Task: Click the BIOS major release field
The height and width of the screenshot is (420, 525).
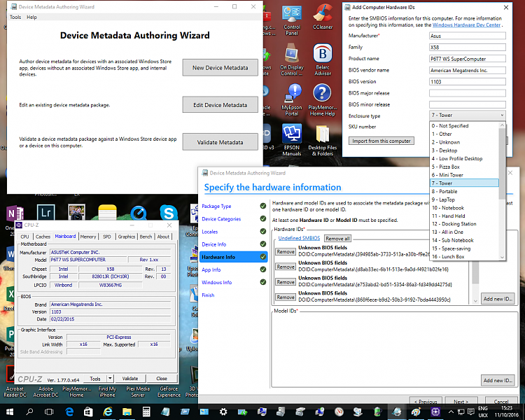Action: (467, 93)
